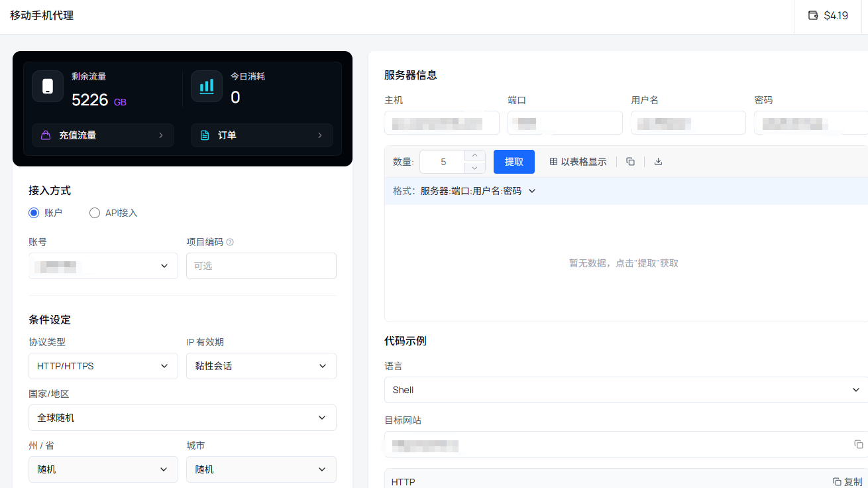Open the 协议类型 HTTP/HTTPS dropdown
868x488 pixels.
[x=103, y=366]
